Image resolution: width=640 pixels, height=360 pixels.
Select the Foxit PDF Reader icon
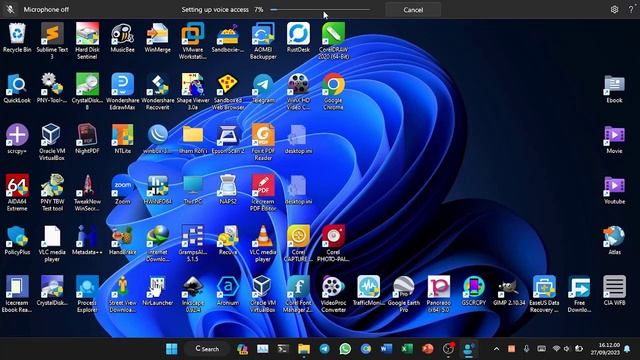click(263, 142)
